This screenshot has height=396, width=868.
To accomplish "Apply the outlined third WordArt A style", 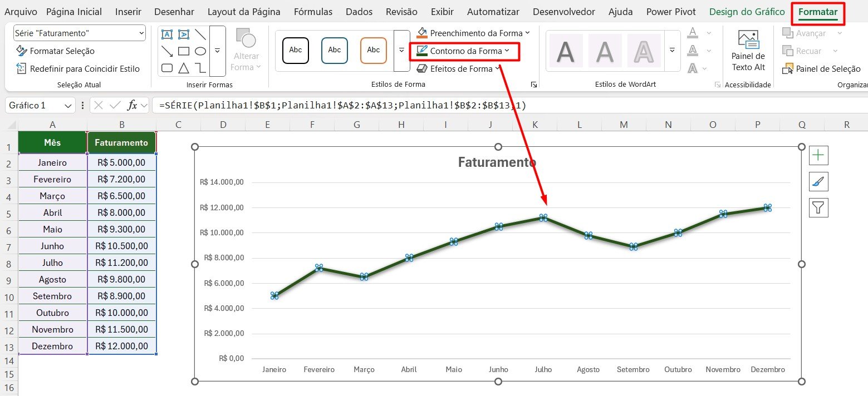I will pyautogui.click(x=644, y=51).
